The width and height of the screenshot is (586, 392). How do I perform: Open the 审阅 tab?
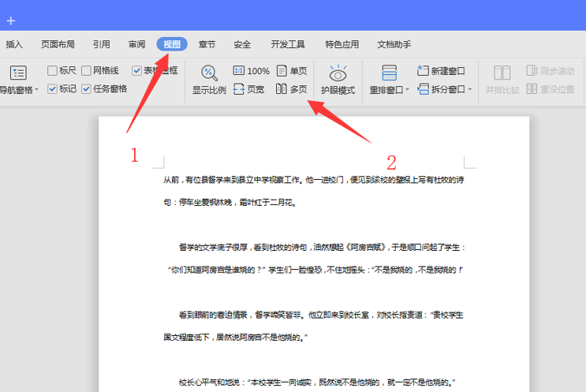136,44
